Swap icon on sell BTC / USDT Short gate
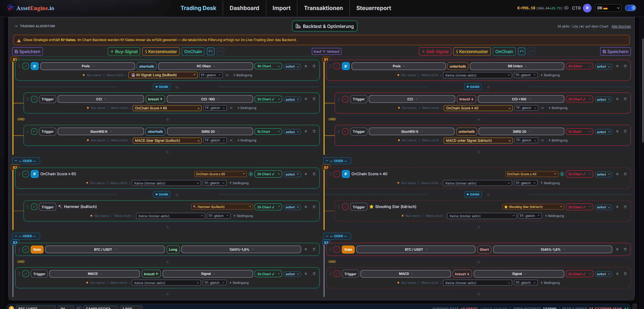 (x=617, y=249)
